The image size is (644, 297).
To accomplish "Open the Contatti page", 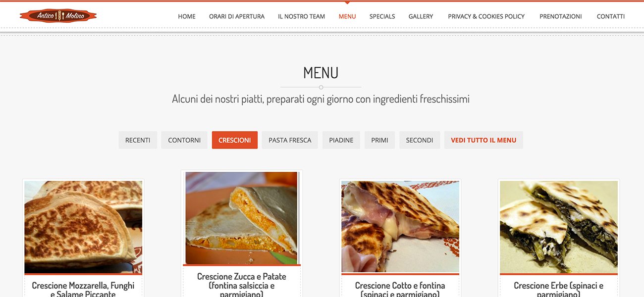I will [611, 16].
